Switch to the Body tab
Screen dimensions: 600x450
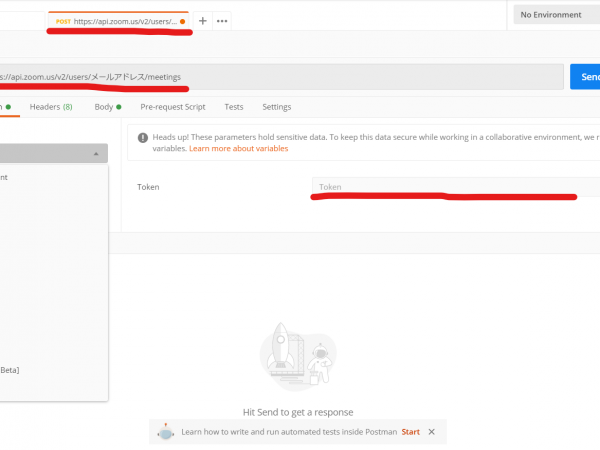click(x=108, y=107)
